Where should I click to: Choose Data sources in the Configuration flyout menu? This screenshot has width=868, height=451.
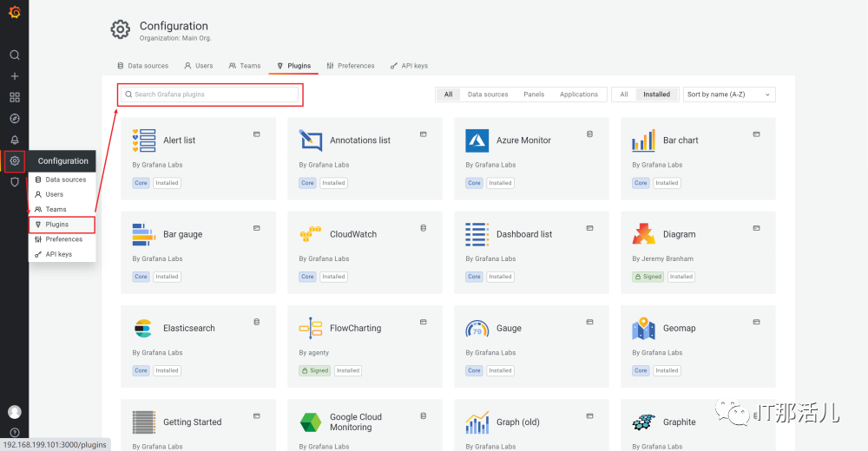tap(62, 180)
